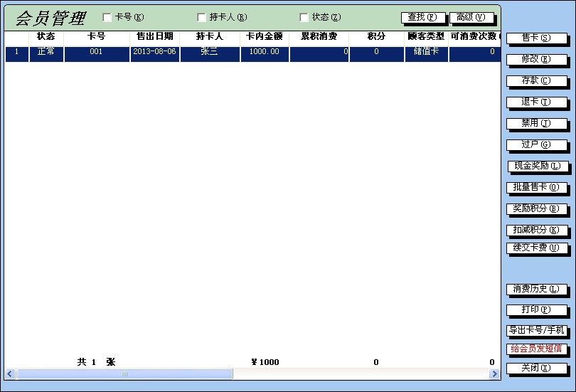Click the 扣减积分(K) button

536,230
